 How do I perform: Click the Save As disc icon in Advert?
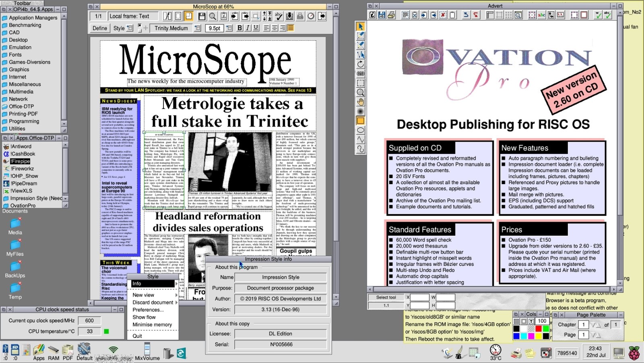click(382, 15)
